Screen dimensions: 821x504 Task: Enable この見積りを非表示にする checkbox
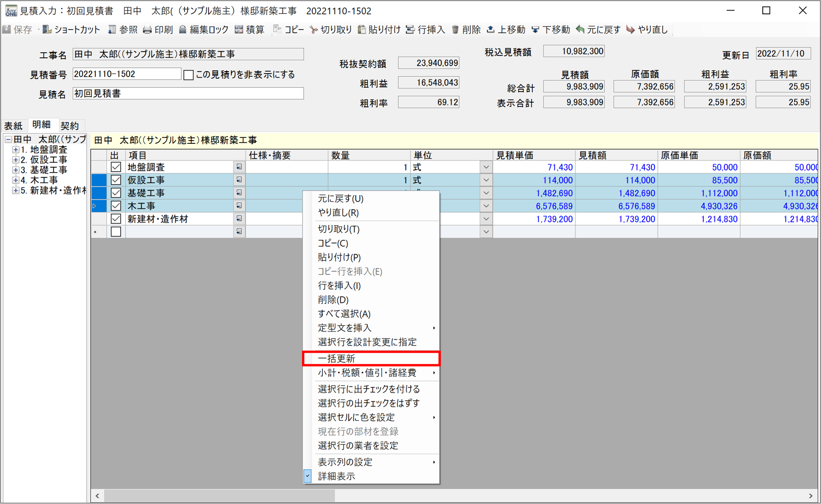click(188, 75)
